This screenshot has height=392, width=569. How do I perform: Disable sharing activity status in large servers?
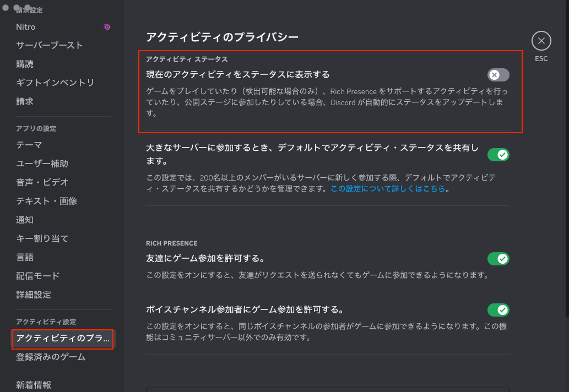(498, 155)
